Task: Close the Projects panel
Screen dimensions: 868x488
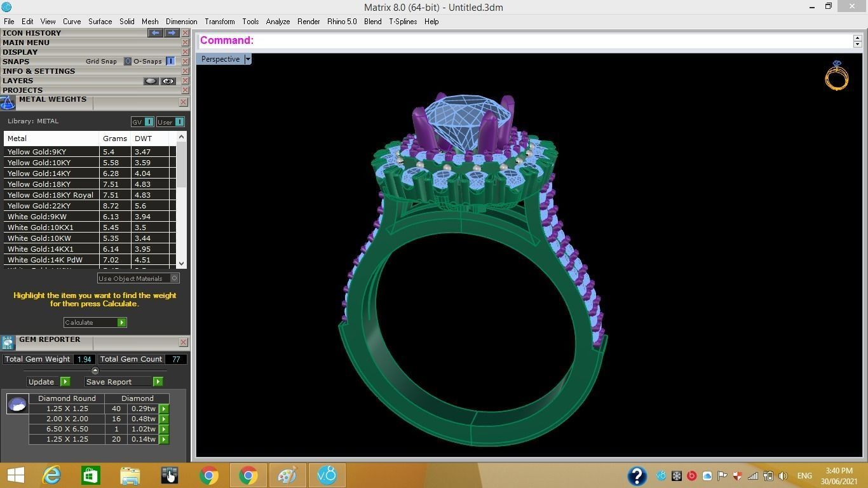Action: pyautogui.click(x=185, y=90)
